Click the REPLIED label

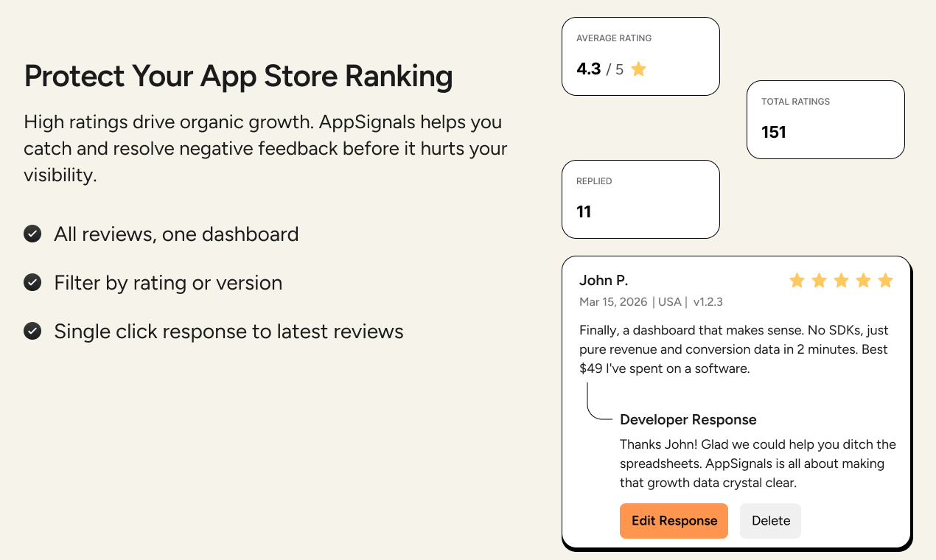(x=594, y=181)
